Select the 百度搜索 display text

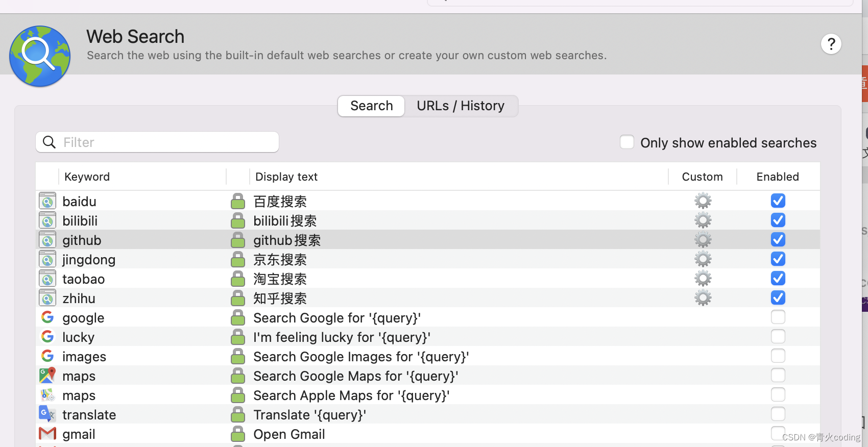280,202
